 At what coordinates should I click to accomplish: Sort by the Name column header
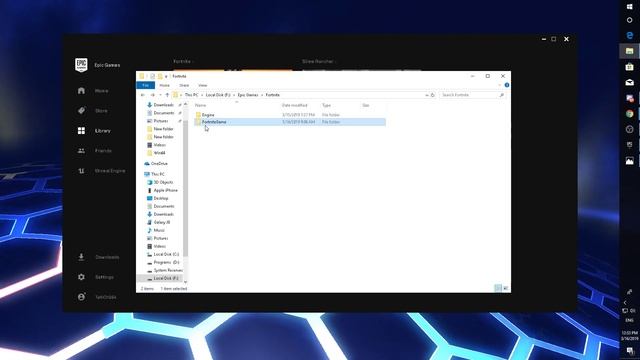coord(200,105)
